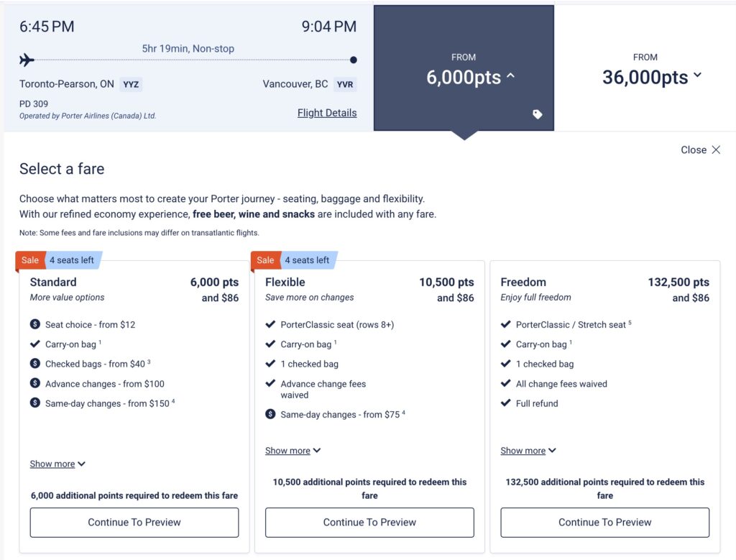Click checkmark beside Full refund in Freedom fare
The image size is (736, 560).
click(x=506, y=403)
